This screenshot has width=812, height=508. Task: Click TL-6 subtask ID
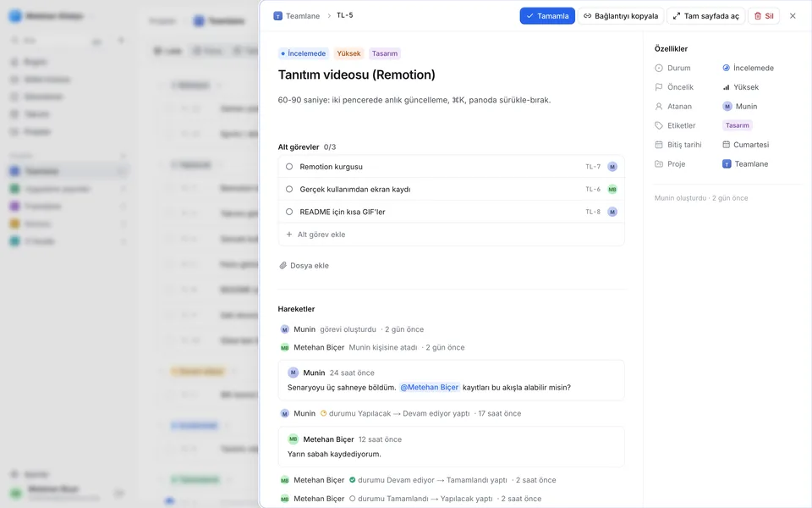coord(593,189)
